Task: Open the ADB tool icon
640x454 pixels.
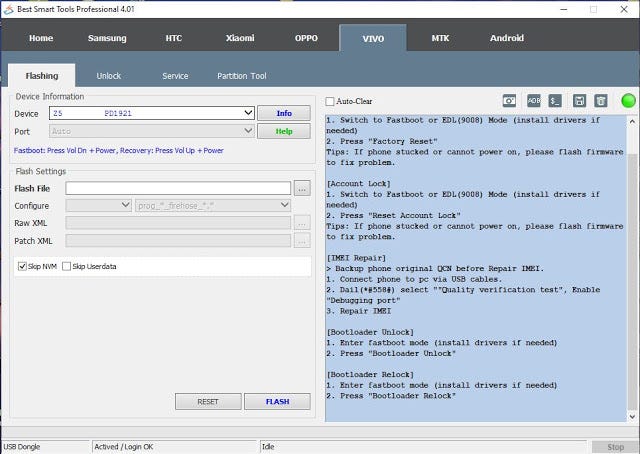Action: point(533,100)
